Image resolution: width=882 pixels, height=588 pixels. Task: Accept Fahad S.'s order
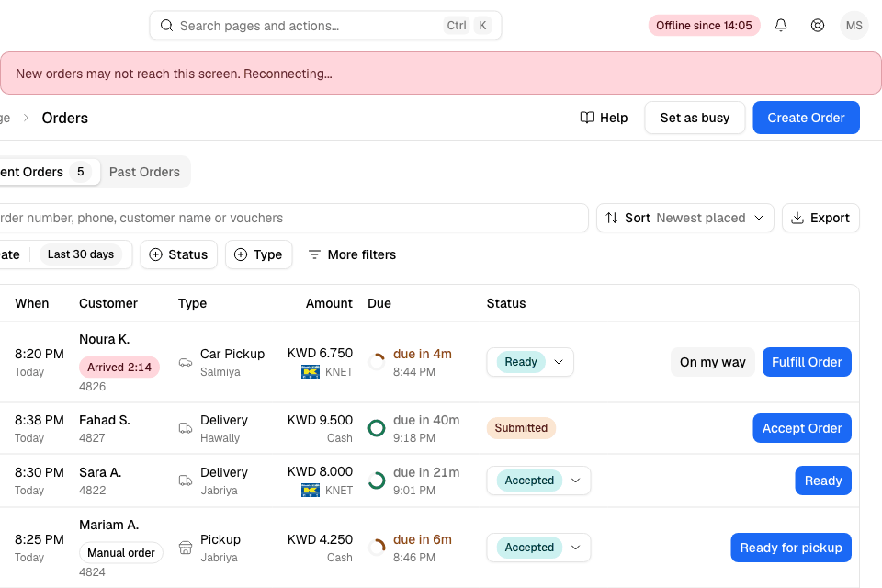click(x=802, y=428)
